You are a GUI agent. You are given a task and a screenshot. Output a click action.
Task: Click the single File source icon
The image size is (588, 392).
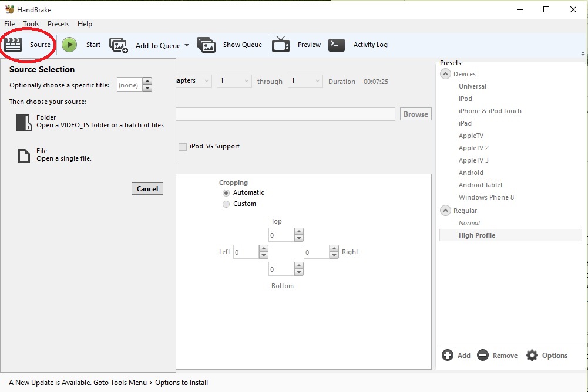(24, 156)
